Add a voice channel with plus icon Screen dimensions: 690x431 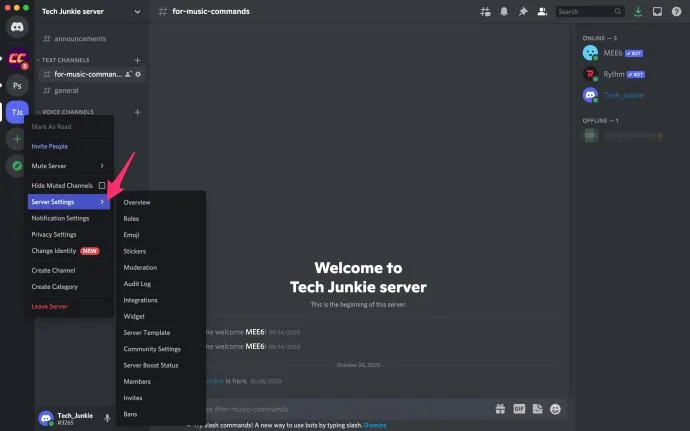(x=137, y=112)
